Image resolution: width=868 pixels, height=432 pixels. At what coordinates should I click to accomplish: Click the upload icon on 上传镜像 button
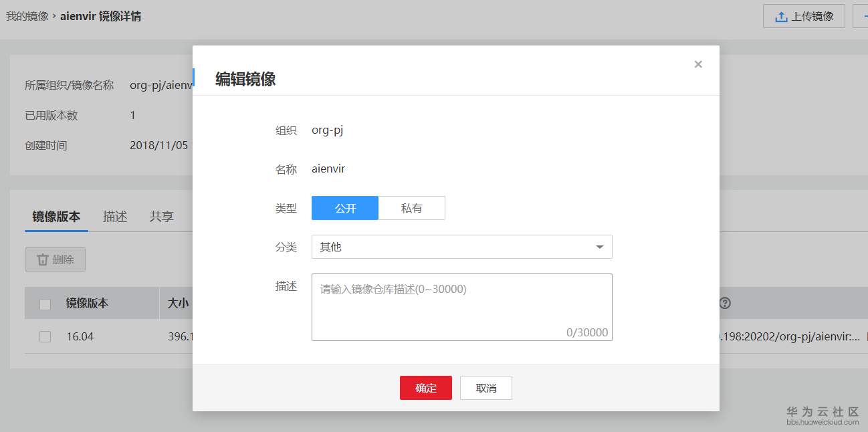782,16
